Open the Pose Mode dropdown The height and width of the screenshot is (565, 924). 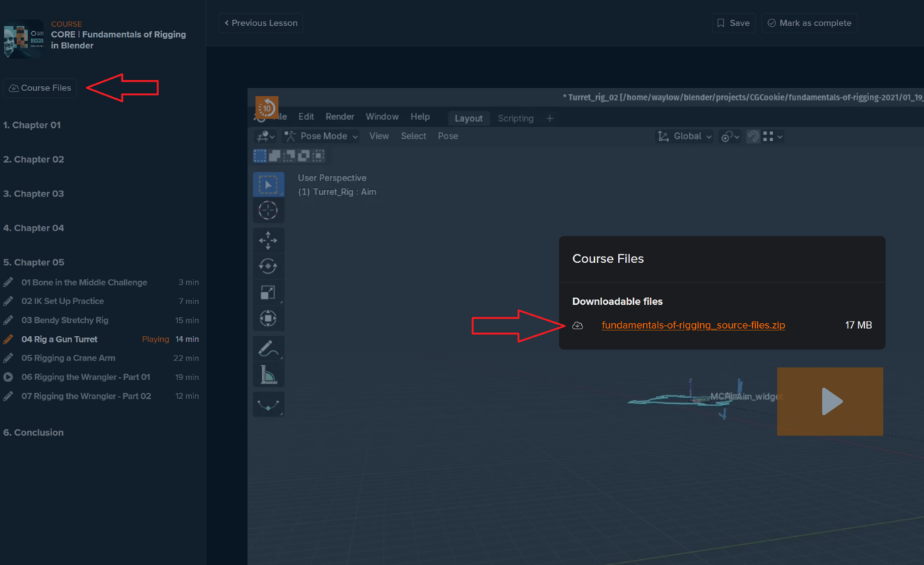coord(321,137)
